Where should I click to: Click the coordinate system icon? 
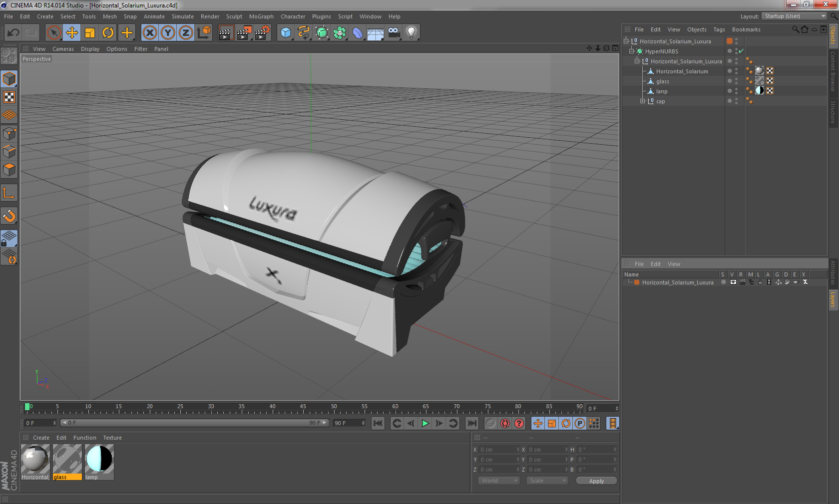(x=204, y=33)
